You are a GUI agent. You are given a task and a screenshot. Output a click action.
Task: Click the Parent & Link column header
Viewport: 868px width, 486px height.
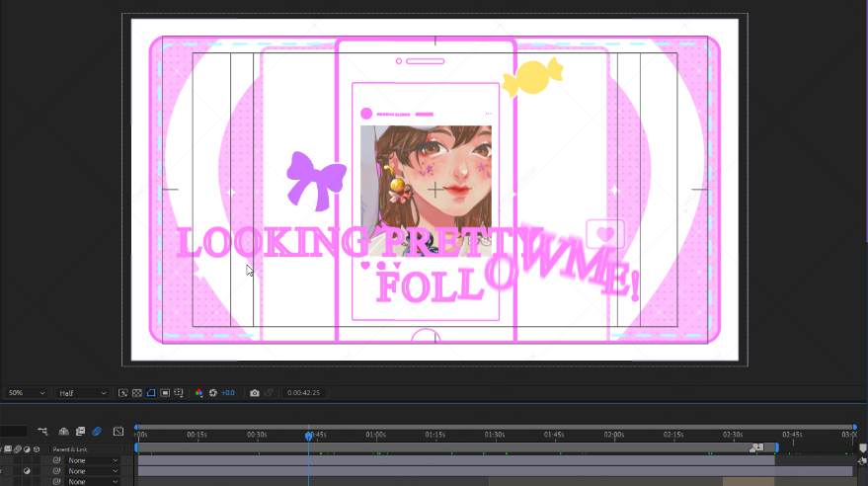coord(70,449)
